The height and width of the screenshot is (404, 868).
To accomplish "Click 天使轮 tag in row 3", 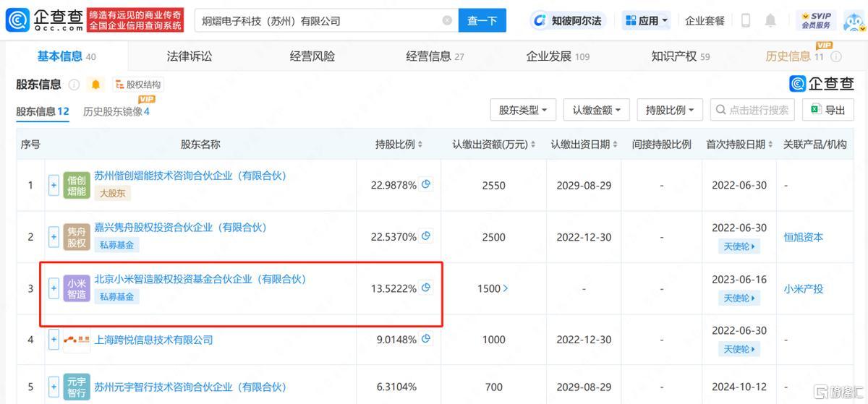I will pos(739,298).
